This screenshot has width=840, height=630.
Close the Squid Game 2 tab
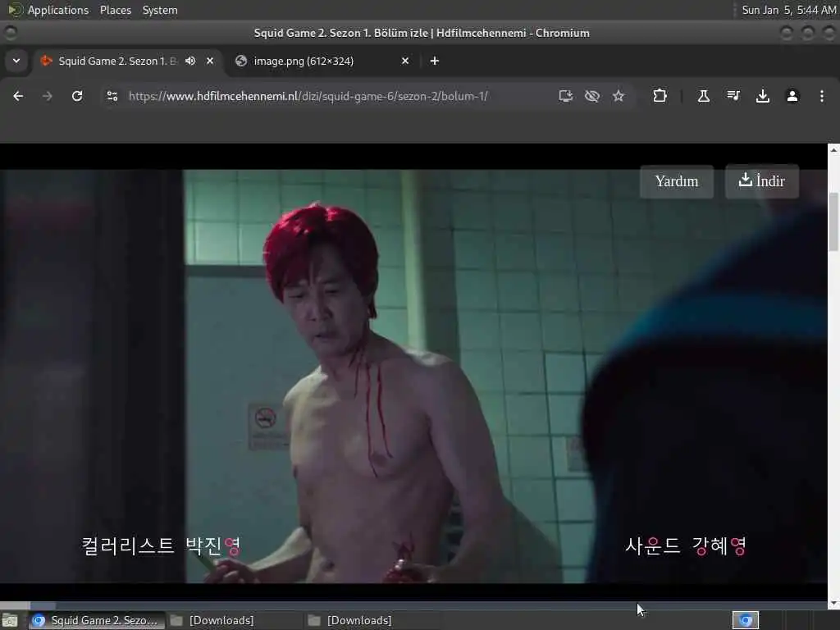tap(210, 61)
